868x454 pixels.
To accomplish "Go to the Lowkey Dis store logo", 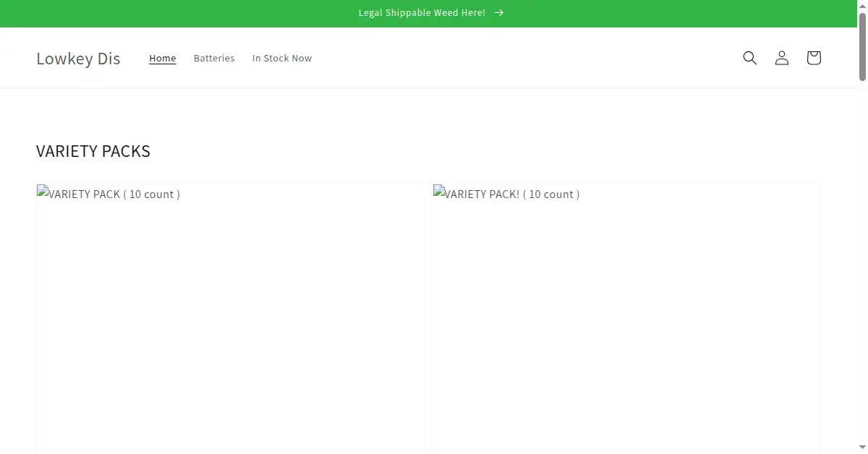I will coord(78,59).
